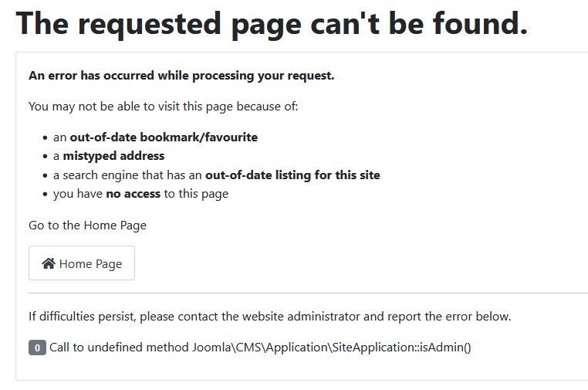The height and width of the screenshot is (390, 588).
Task: Click the 'mistyped address' bold text
Action: 113,156
